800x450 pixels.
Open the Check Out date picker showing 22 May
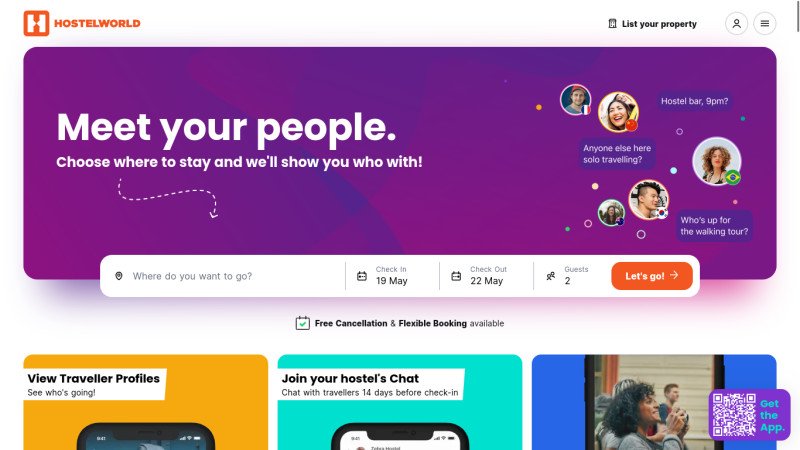pos(486,276)
